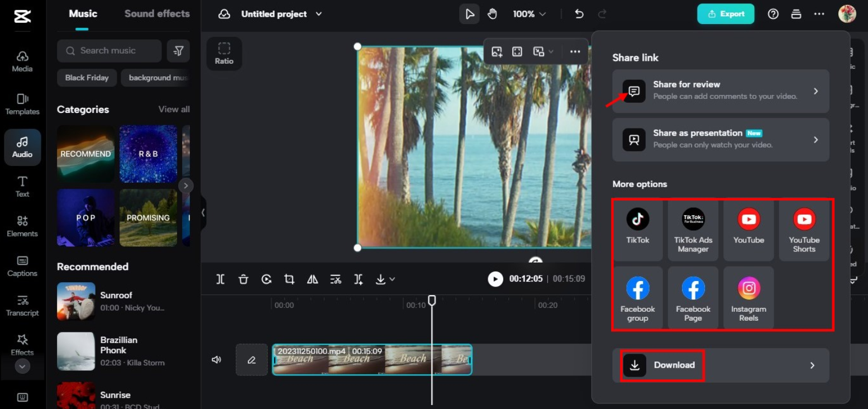
Task: Open the Audio panel in the sidebar
Action: click(22, 147)
